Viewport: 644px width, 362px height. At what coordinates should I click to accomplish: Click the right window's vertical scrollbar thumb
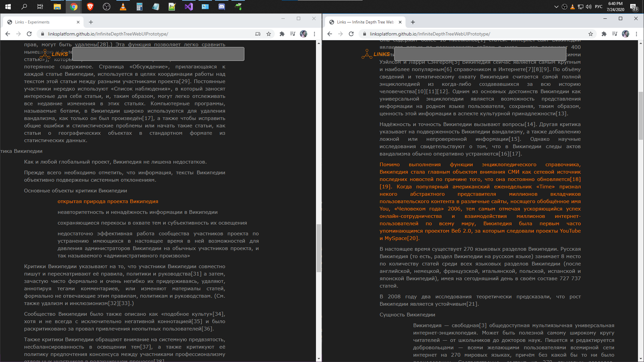641,116
